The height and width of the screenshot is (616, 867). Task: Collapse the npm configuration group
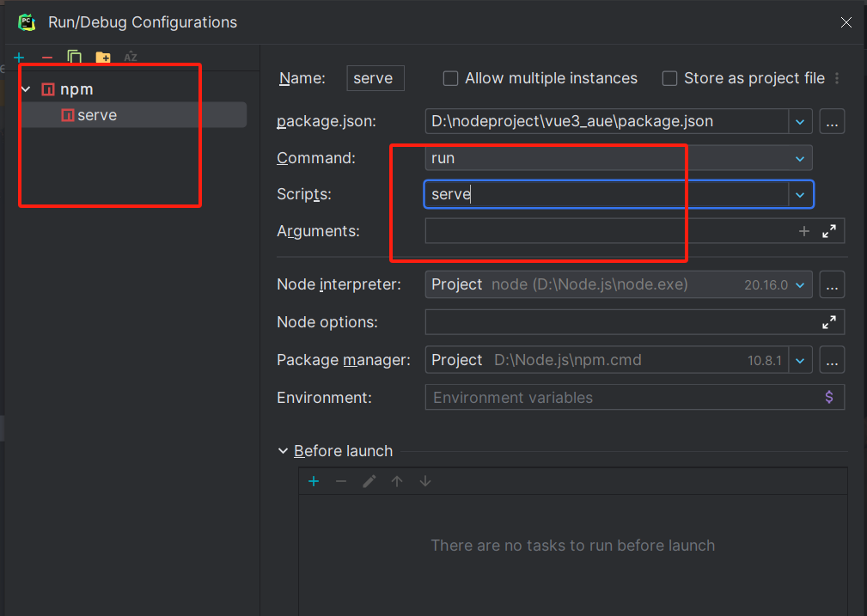26,89
